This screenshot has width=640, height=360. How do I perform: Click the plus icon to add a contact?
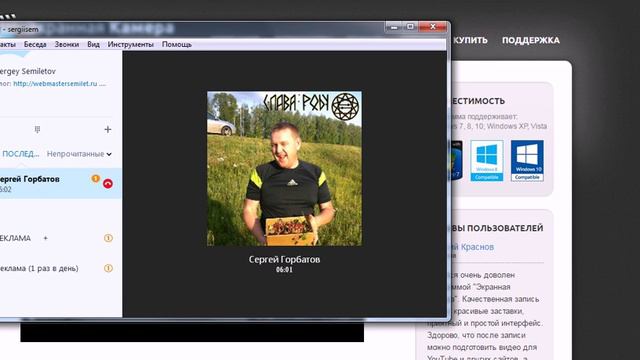[108, 129]
